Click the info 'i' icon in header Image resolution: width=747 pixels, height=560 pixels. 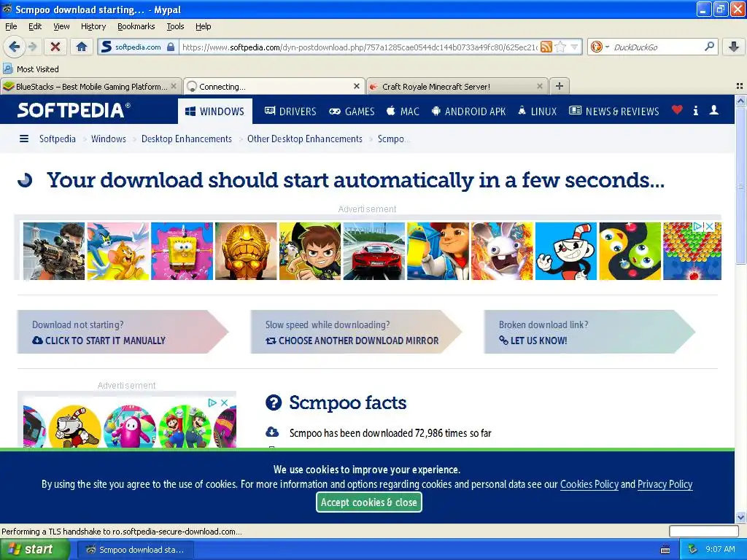coord(695,111)
